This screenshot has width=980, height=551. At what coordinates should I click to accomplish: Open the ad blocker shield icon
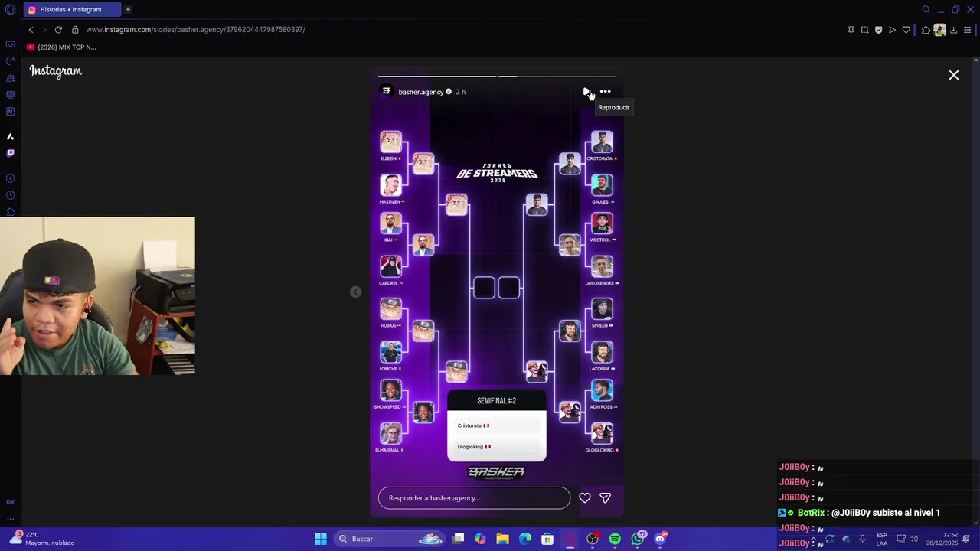(x=878, y=30)
